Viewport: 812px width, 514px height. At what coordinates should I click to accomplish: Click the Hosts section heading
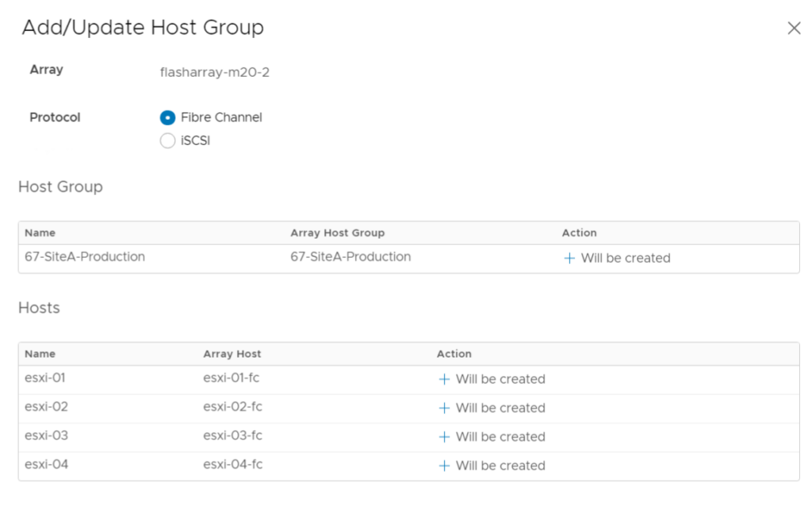click(x=40, y=308)
